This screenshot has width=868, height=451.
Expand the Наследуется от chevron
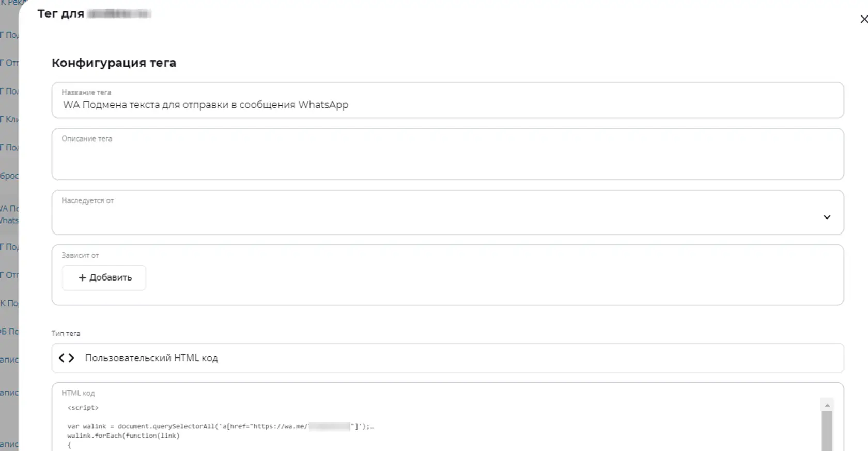point(827,217)
